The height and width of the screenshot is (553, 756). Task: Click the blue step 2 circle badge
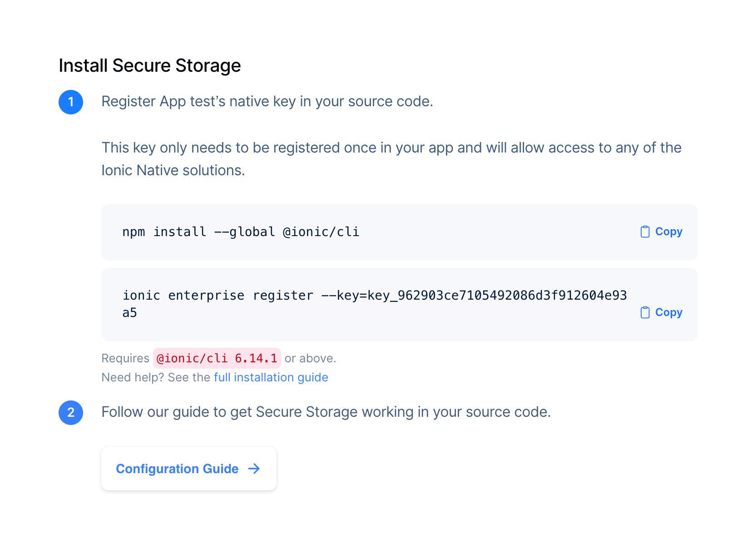pyautogui.click(x=71, y=413)
